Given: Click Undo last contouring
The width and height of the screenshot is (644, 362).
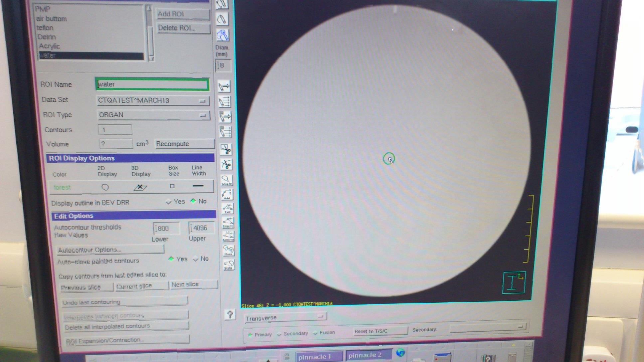Looking at the screenshot, I should 124,302.
